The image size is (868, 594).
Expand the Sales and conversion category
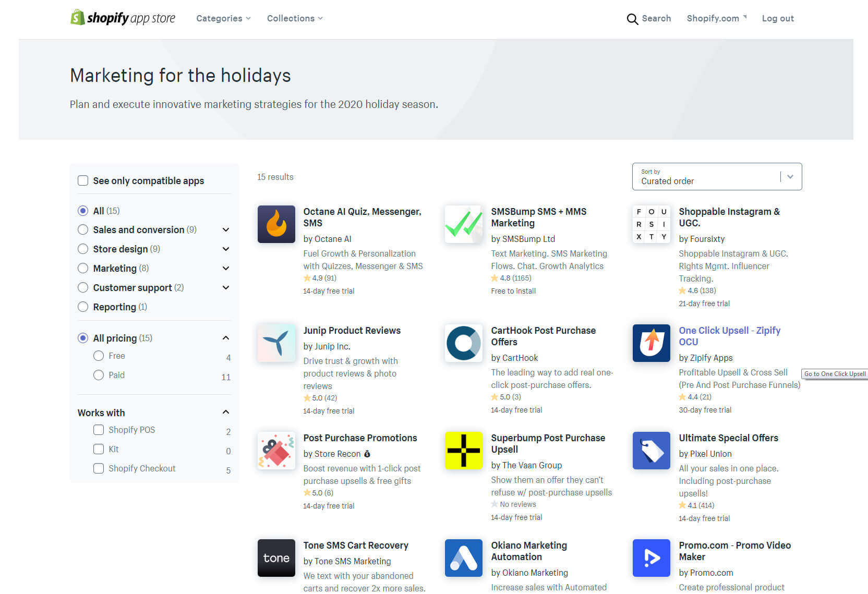coord(226,229)
